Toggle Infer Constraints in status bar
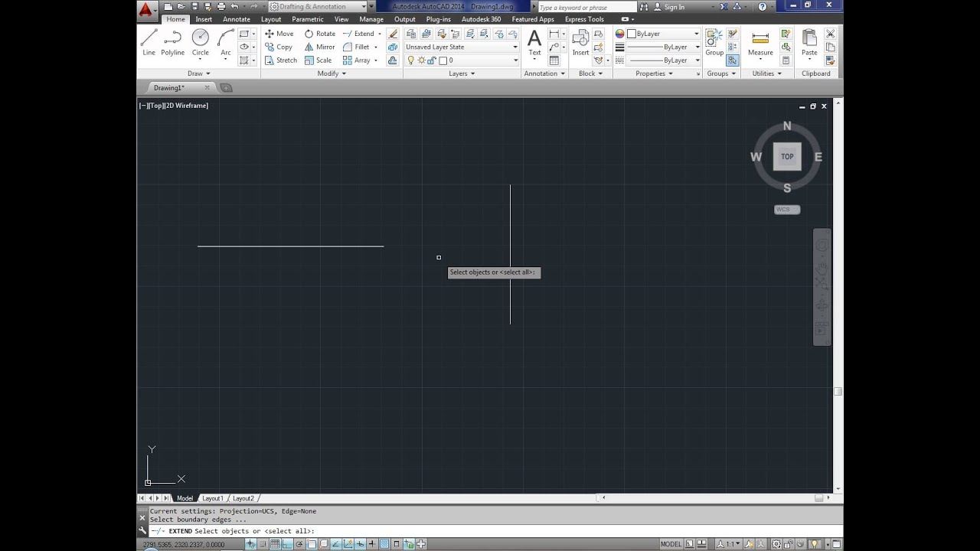This screenshot has width=980, height=551. (250, 544)
